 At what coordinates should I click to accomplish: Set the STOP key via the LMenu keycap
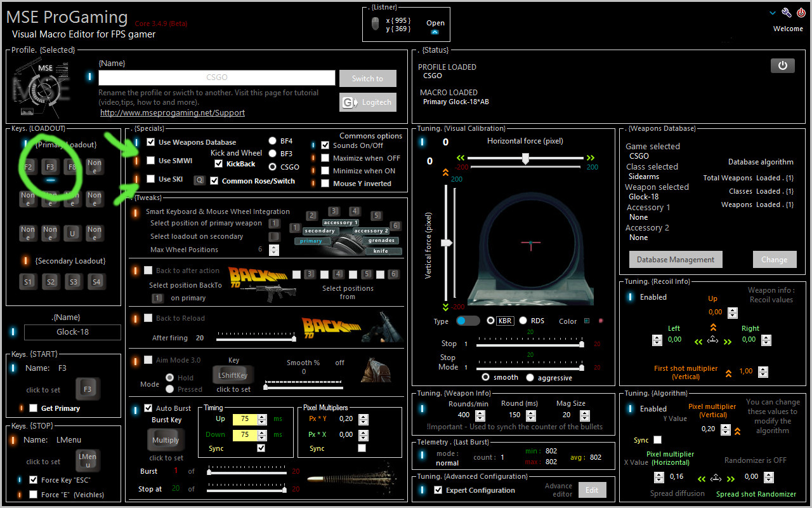tap(88, 461)
